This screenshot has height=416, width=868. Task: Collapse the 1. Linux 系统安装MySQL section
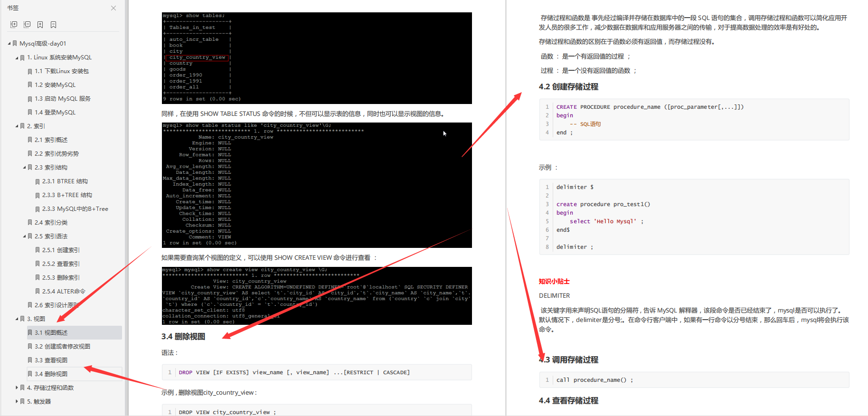17,57
